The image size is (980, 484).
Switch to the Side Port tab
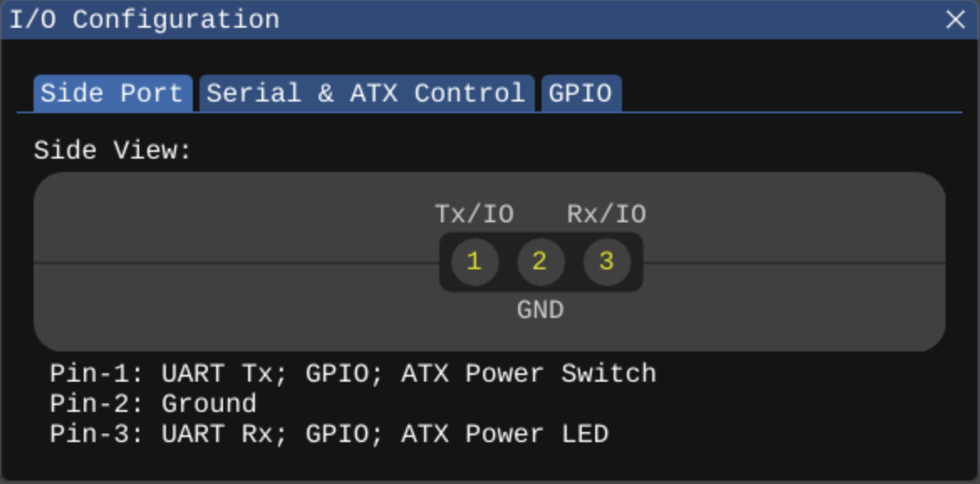point(111,93)
